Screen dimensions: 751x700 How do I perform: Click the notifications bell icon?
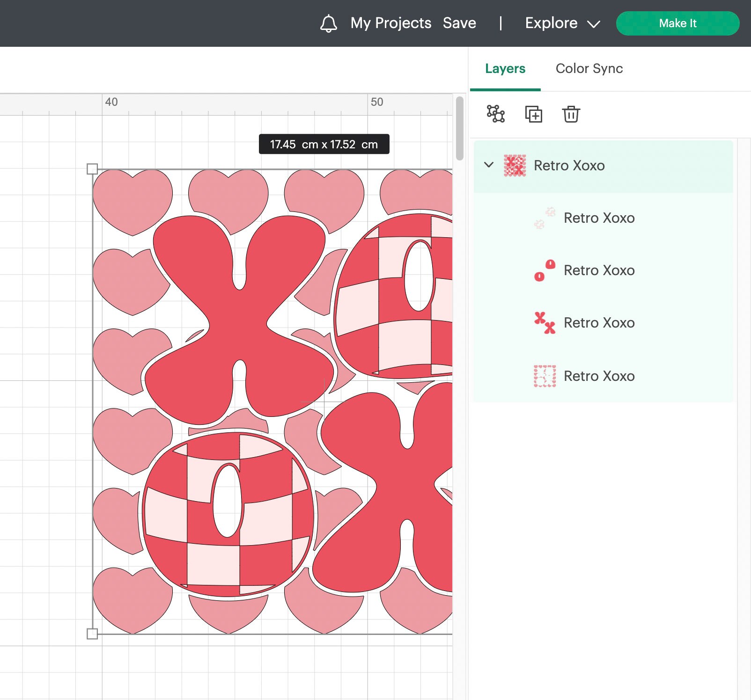328,23
